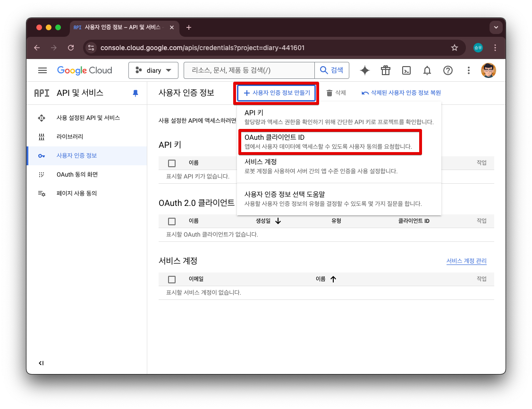The width and height of the screenshot is (532, 409).
Task: Open Gemini sparkle assistant icon
Action: [x=365, y=70]
